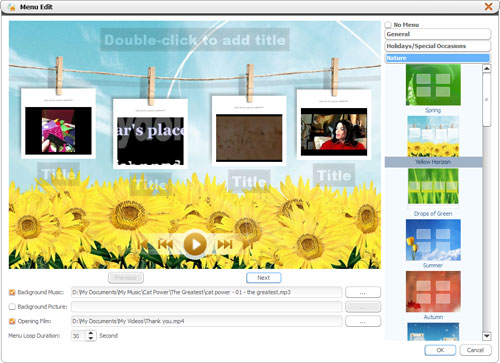Enable the No Menu checkbox
Viewport: 500px width, 363px height.
(x=388, y=25)
